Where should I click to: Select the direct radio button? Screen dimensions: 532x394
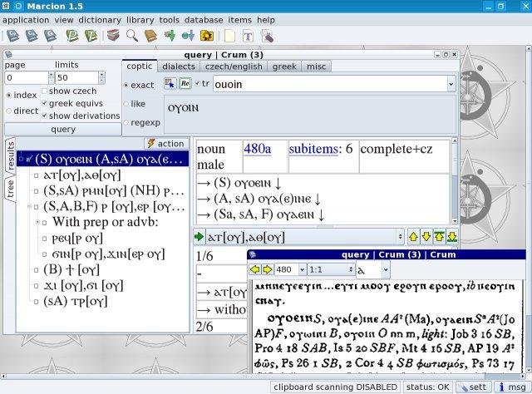coord(9,111)
